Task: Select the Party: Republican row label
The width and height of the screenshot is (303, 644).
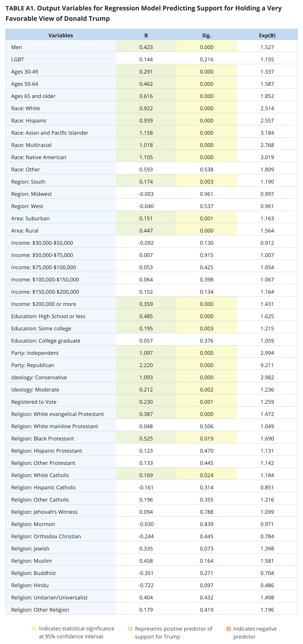Action: click(32, 365)
